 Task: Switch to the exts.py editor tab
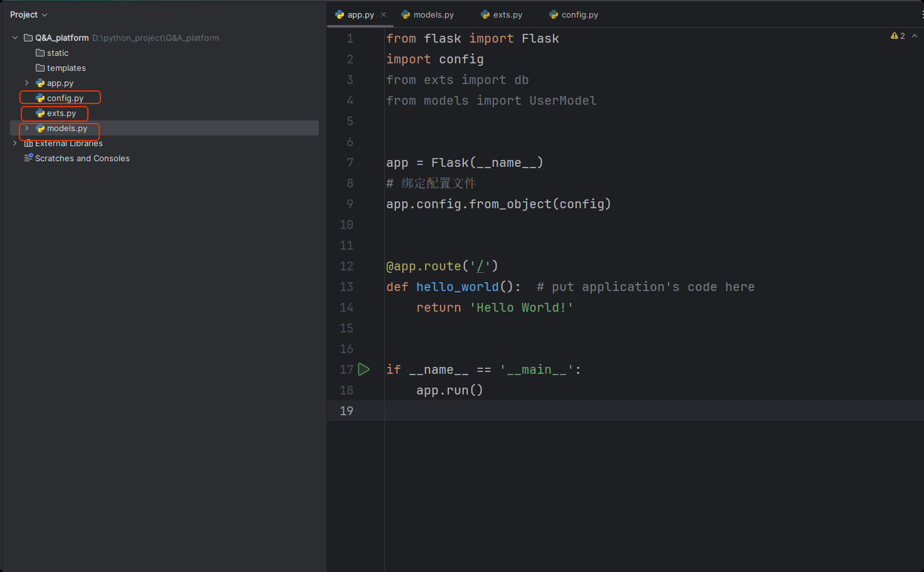tap(502, 14)
